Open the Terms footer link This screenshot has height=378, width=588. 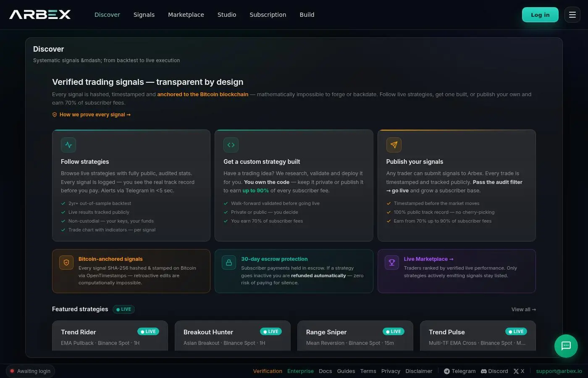(x=368, y=371)
